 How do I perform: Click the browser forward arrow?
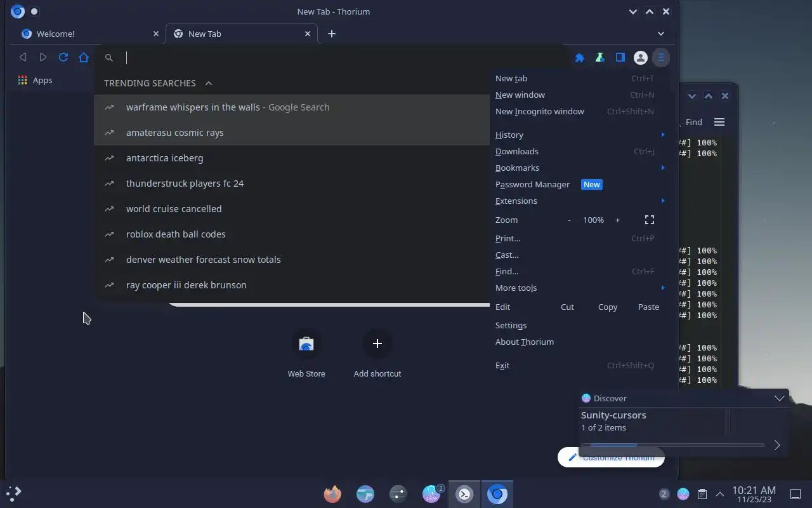point(43,57)
